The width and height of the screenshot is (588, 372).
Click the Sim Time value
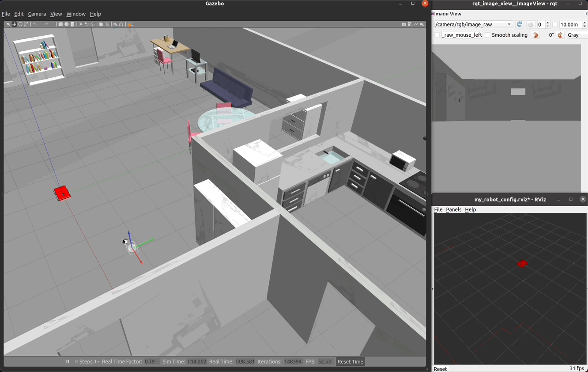click(196, 361)
